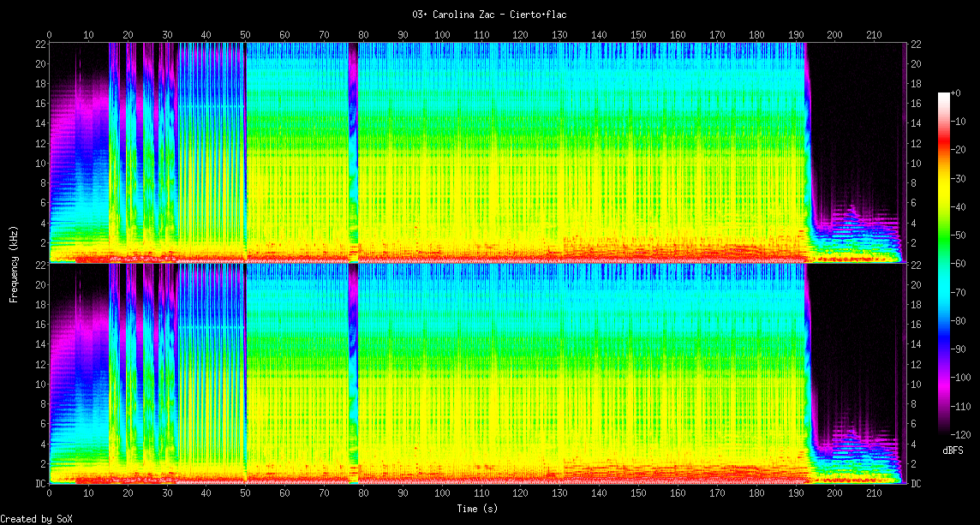Click the dropout gap near 77 seconds, upper channel
980x525 pixels.
click(353, 154)
